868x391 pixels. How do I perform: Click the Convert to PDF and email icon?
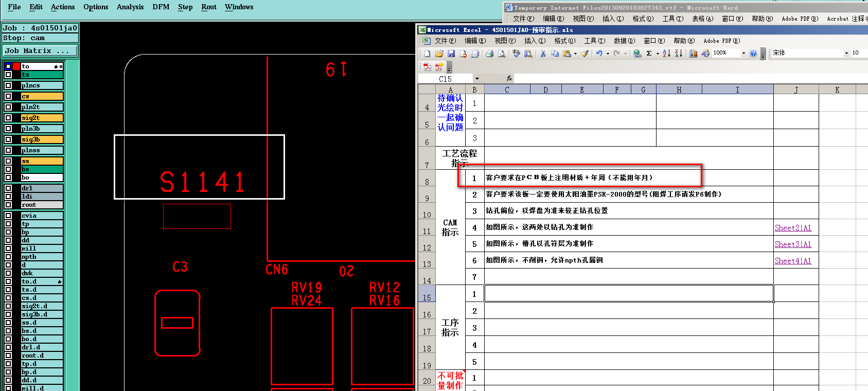[x=439, y=67]
